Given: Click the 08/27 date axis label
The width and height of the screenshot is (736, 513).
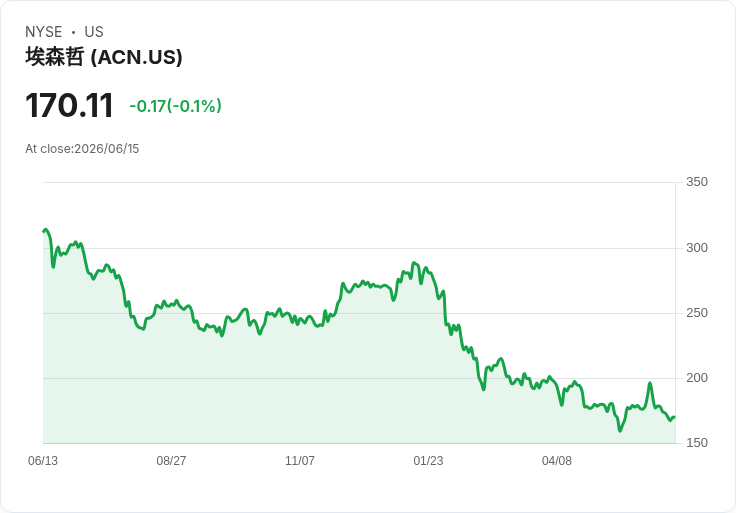Looking at the screenshot, I should pos(171,461).
